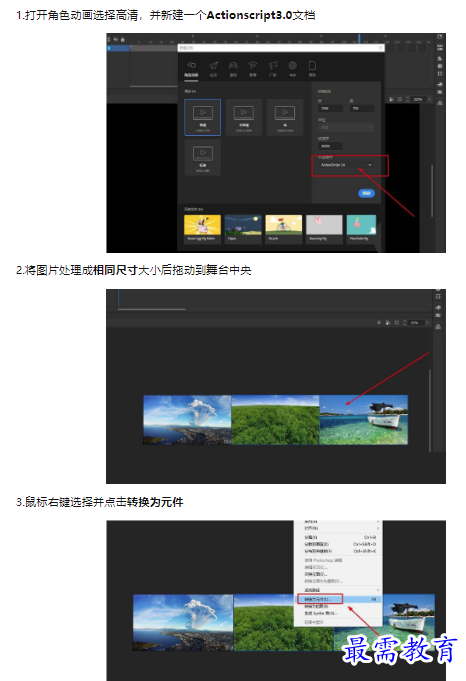Select the 640x480 preset tile
The width and height of the screenshot is (466, 681).
[x=203, y=157]
